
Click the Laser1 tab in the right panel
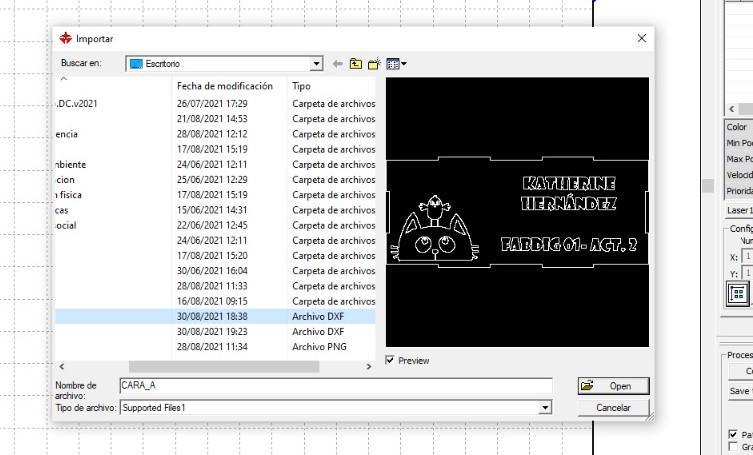[x=739, y=210]
